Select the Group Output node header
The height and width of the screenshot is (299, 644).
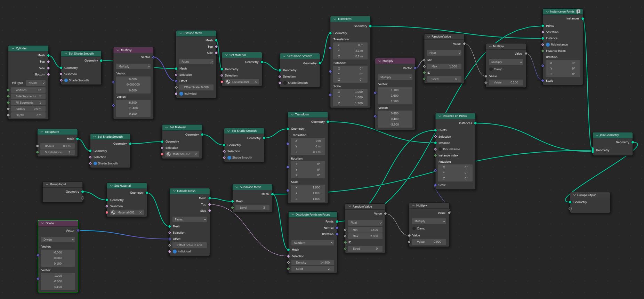590,195
